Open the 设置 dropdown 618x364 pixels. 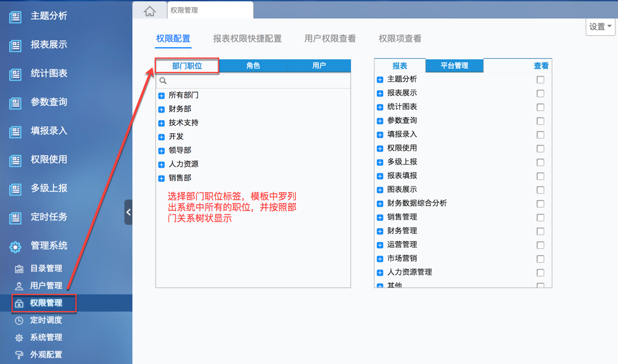[x=600, y=27]
